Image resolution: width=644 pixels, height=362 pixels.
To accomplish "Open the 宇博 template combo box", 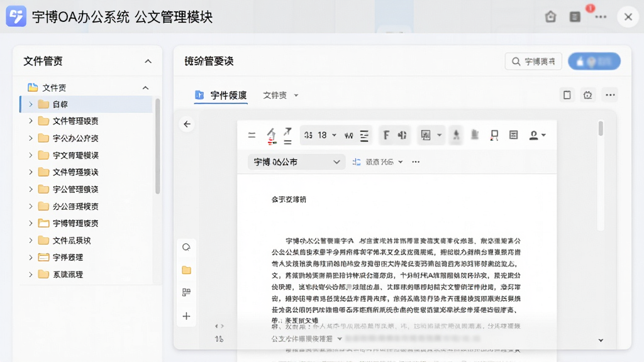I will click(296, 162).
